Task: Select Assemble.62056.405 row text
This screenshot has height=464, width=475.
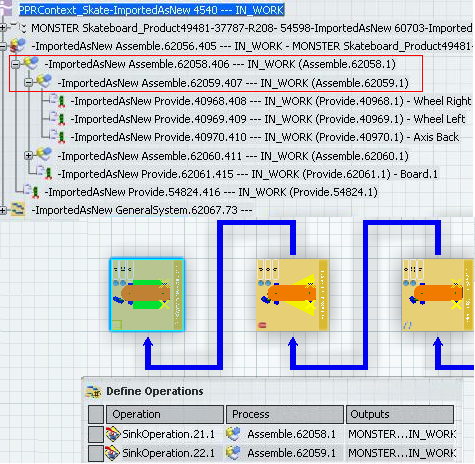Action: [x=252, y=46]
